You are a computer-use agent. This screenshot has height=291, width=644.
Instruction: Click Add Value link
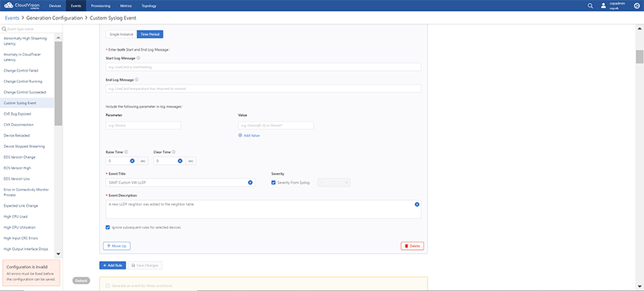coord(249,136)
